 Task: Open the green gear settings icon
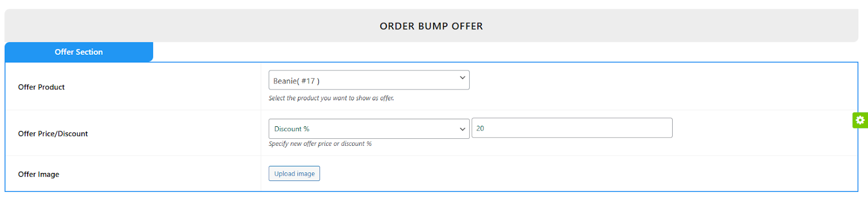pos(860,120)
